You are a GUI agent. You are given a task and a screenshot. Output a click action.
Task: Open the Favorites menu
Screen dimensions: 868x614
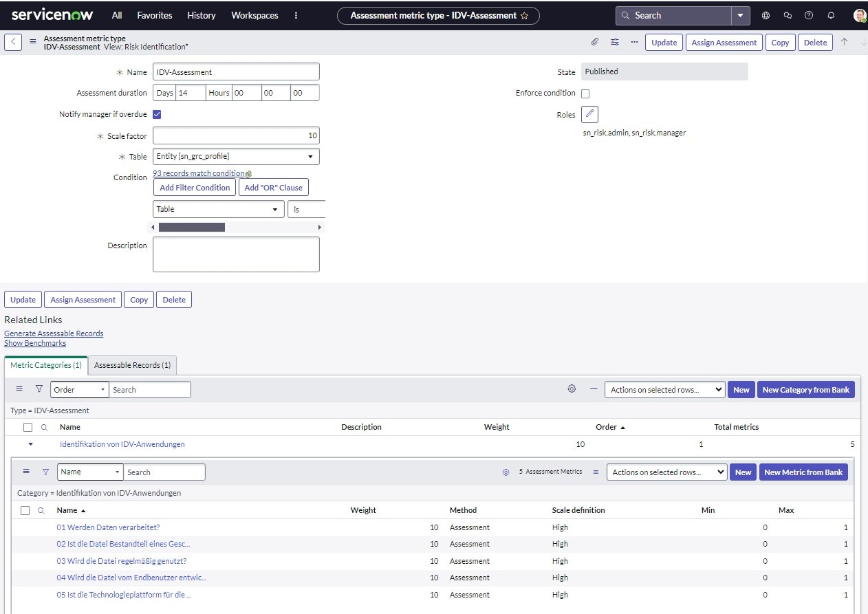coord(154,14)
